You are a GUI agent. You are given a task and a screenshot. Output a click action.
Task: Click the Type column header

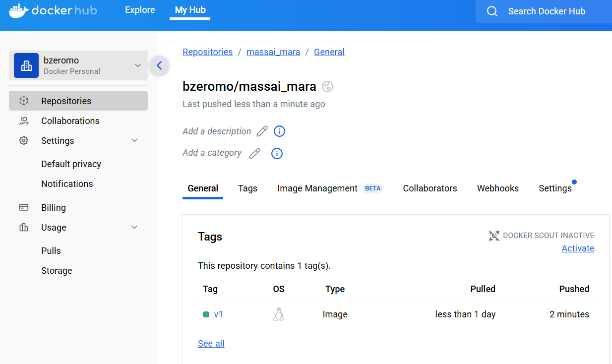click(335, 289)
